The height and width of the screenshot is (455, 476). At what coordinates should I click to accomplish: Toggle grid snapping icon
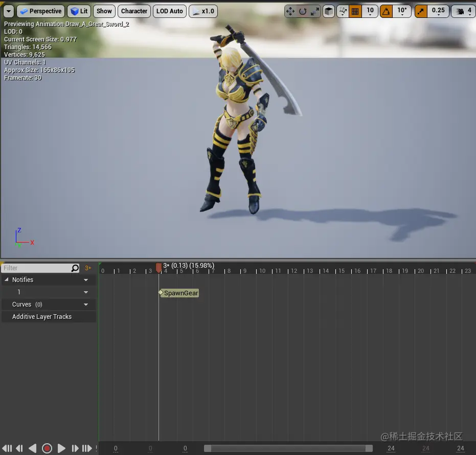pyautogui.click(x=355, y=12)
